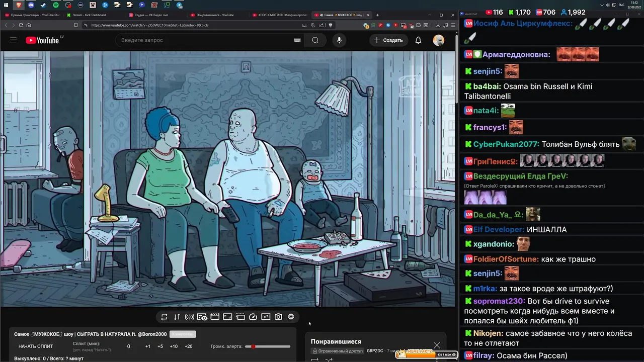
Task: Click the 1,992 total viewers counter in AxelChat
Action: pyautogui.click(x=573, y=12)
